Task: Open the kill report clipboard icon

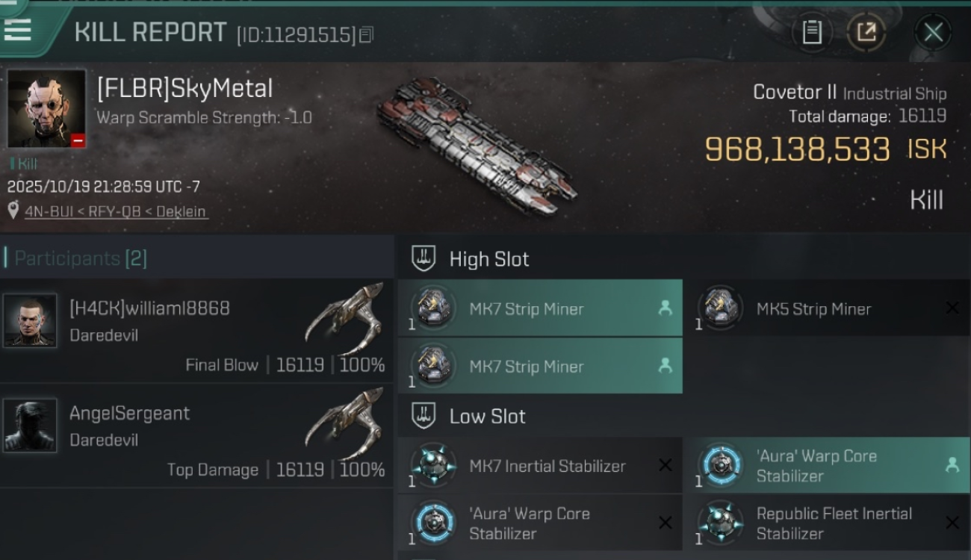Action: tap(812, 32)
